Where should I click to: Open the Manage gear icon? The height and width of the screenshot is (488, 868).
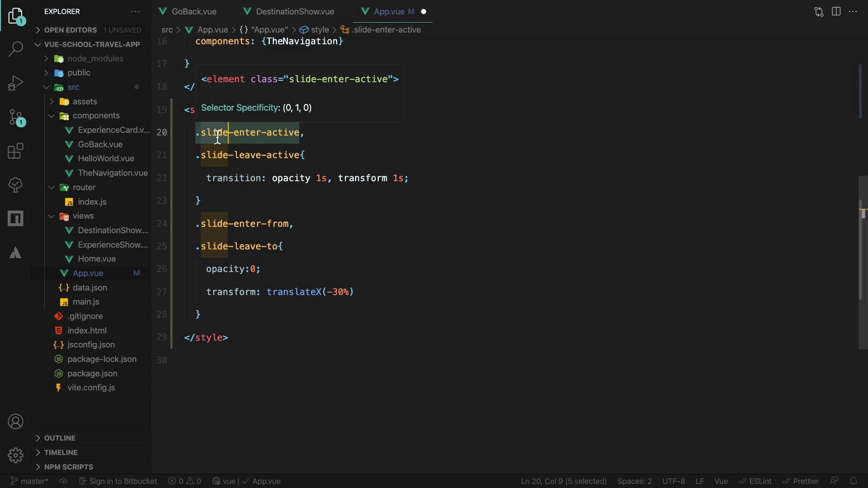(x=16, y=455)
